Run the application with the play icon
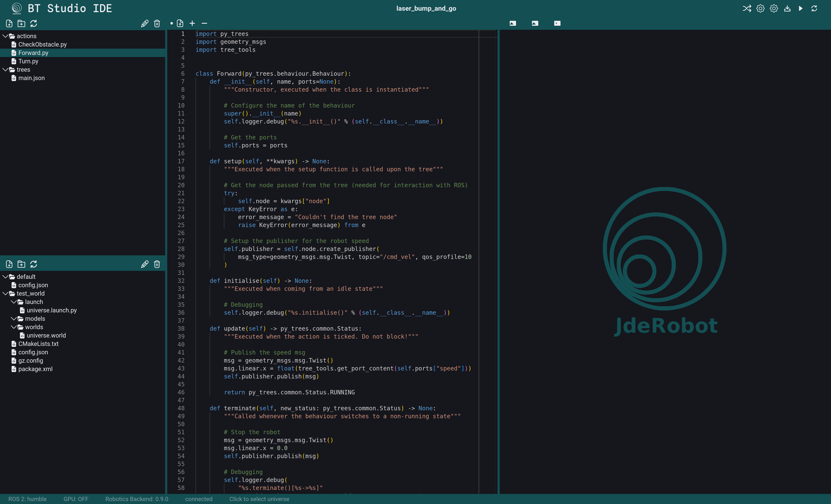831x504 pixels. pyautogui.click(x=801, y=8)
